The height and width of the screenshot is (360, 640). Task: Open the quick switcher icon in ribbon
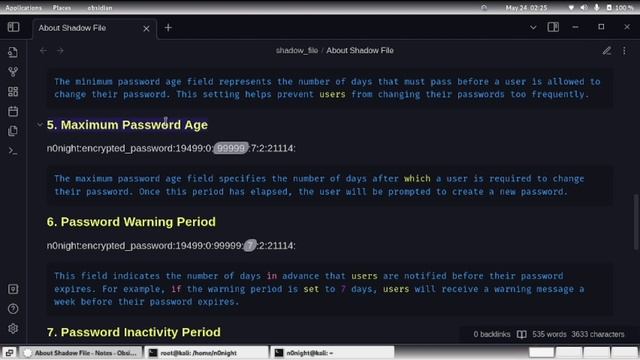coord(13,52)
